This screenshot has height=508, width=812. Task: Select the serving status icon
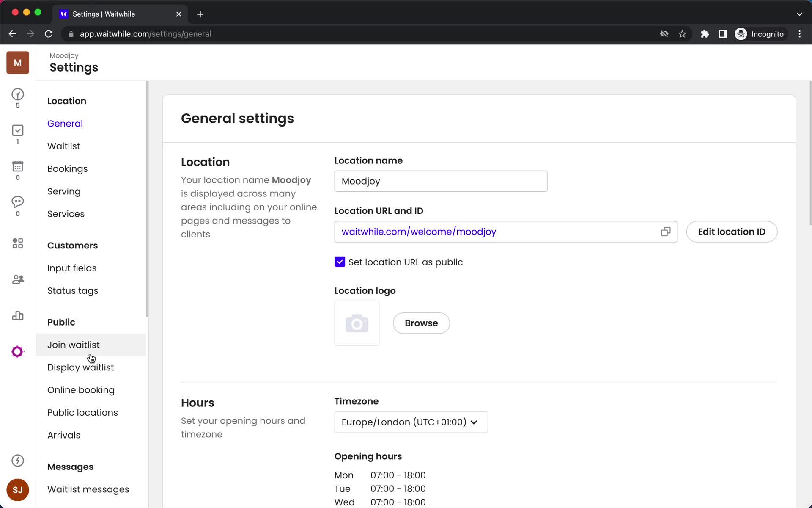pyautogui.click(x=17, y=130)
